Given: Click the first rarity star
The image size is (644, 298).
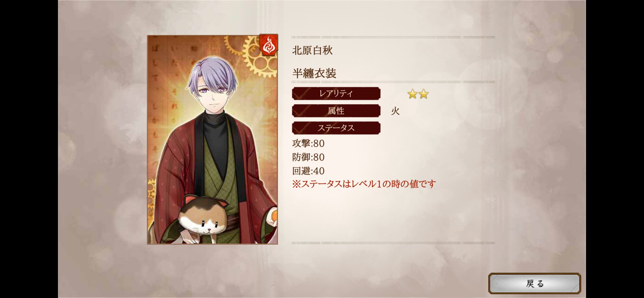Looking at the screenshot, I should (x=412, y=94).
